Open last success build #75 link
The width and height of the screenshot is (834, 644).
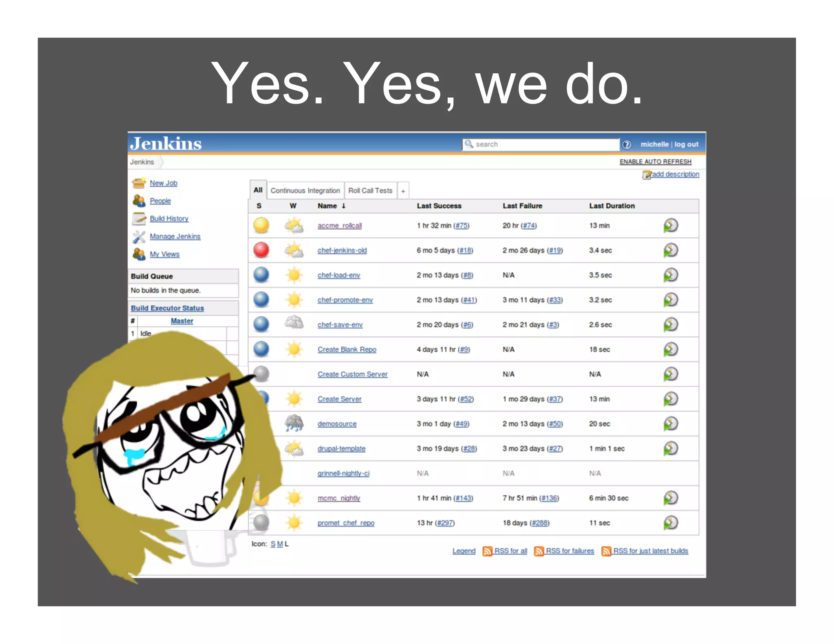click(x=461, y=226)
